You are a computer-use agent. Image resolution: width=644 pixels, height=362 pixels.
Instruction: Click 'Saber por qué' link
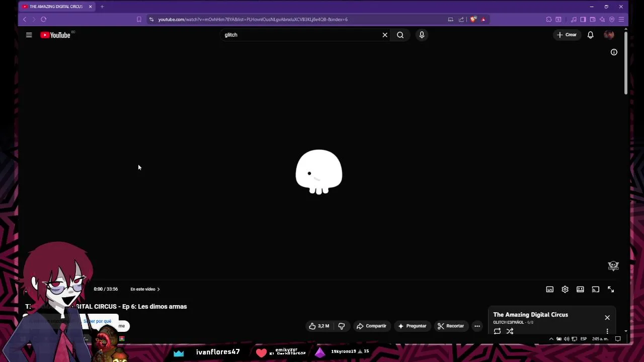(x=97, y=321)
